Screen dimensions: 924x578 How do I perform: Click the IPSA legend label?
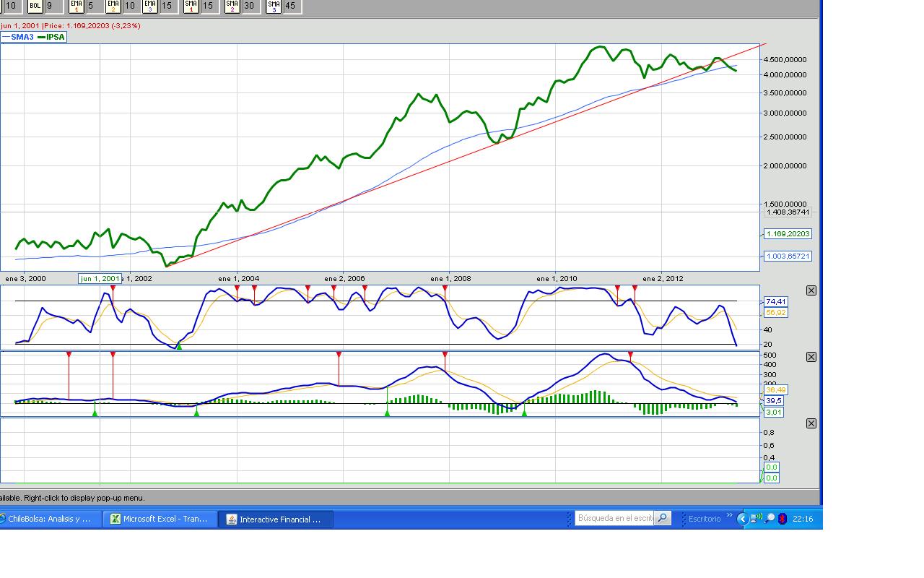[x=55, y=37]
